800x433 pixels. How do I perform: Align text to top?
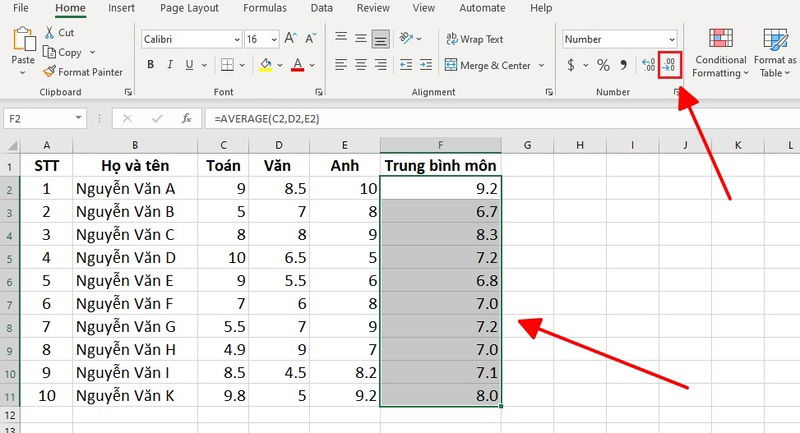[341, 38]
